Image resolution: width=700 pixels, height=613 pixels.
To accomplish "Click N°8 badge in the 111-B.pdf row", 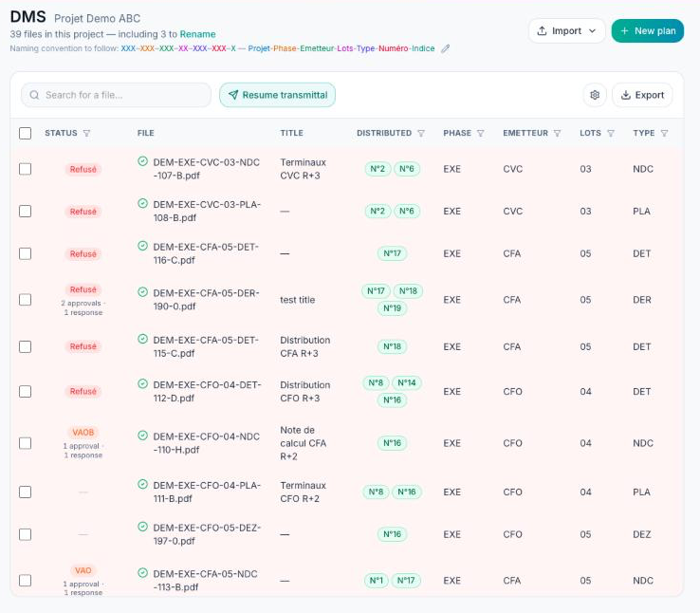I will (x=376, y=492).
